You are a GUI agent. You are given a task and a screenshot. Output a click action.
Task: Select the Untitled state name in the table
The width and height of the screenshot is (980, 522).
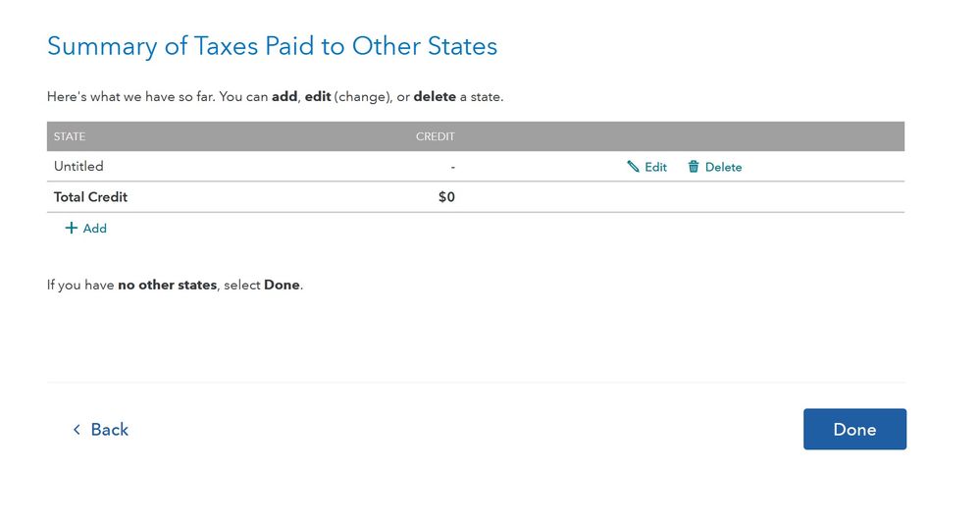(x=78, y=167)
